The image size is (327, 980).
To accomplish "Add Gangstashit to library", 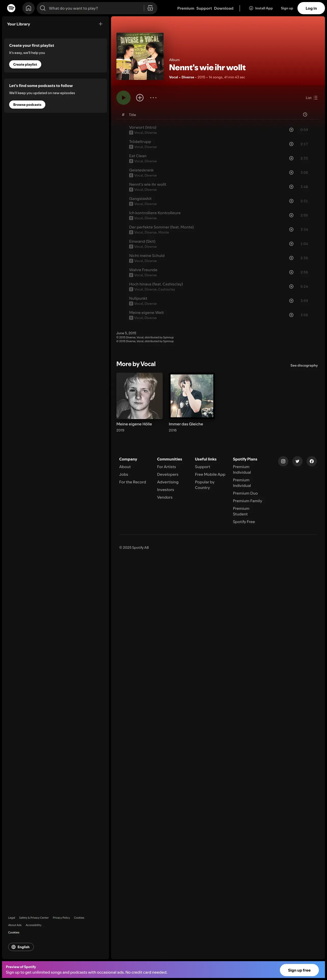I will 291,201.
